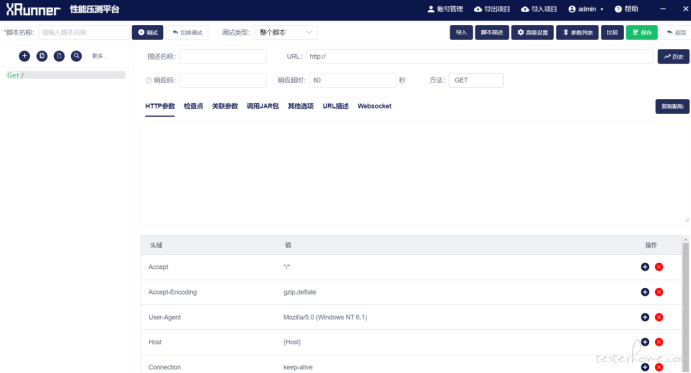691x373 pixels.
Task: Click into the URL field showing http://
Action: [479, 56]
